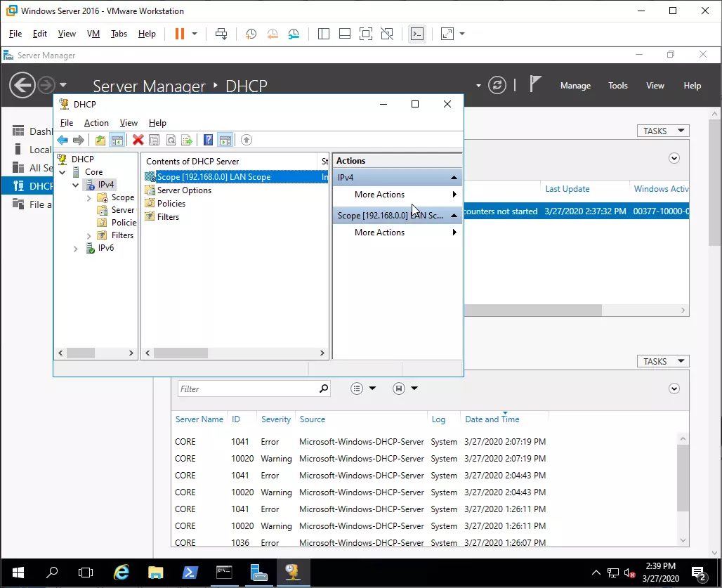The width and height of the screenshot is (722, 588).
Task: Collapse the Core node in DHCP tree
Action: 63,172
